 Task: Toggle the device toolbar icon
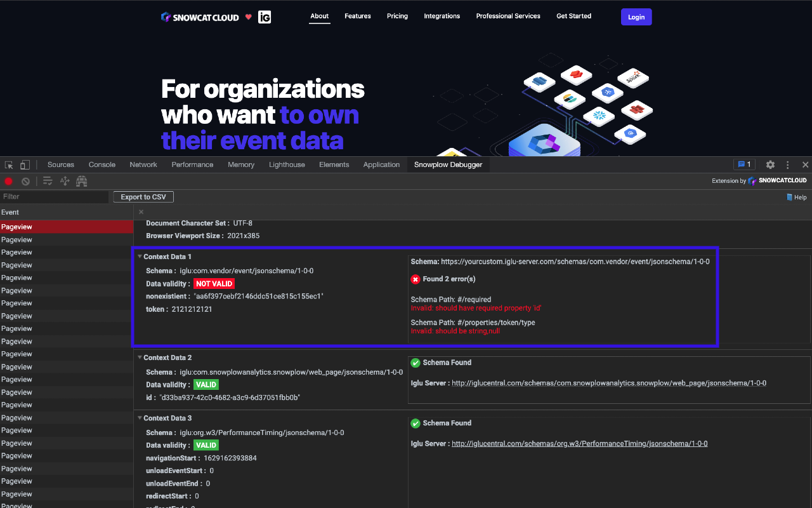click(25, 164)
